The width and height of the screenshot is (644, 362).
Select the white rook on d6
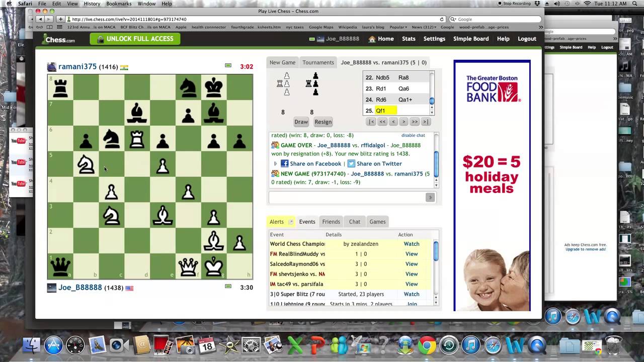(137, 139)
